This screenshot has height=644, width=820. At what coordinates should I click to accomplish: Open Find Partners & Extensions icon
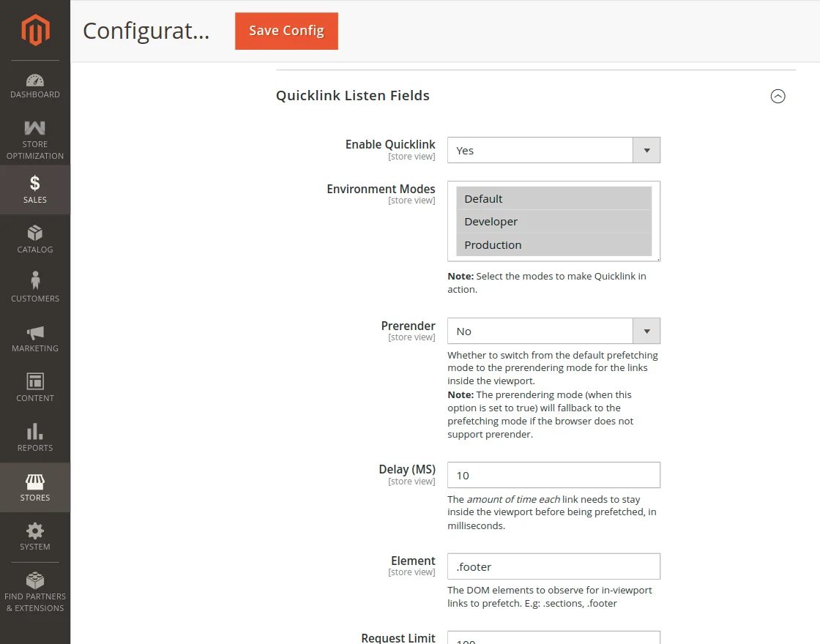coord(35,580)
